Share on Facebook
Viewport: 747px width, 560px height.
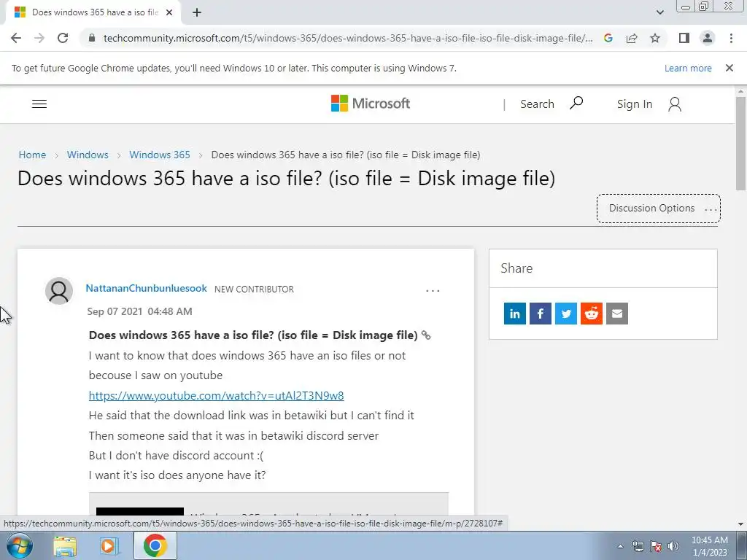point(541,314)
